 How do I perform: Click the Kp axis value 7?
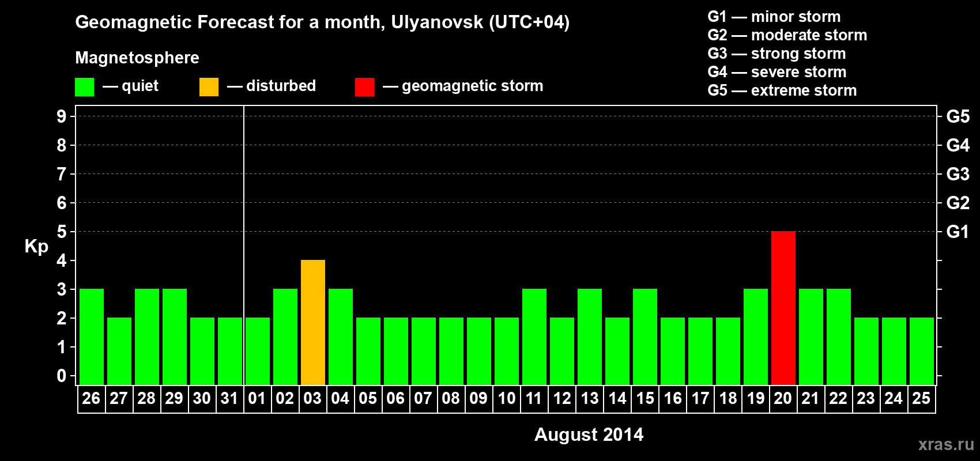click(62, 174)
